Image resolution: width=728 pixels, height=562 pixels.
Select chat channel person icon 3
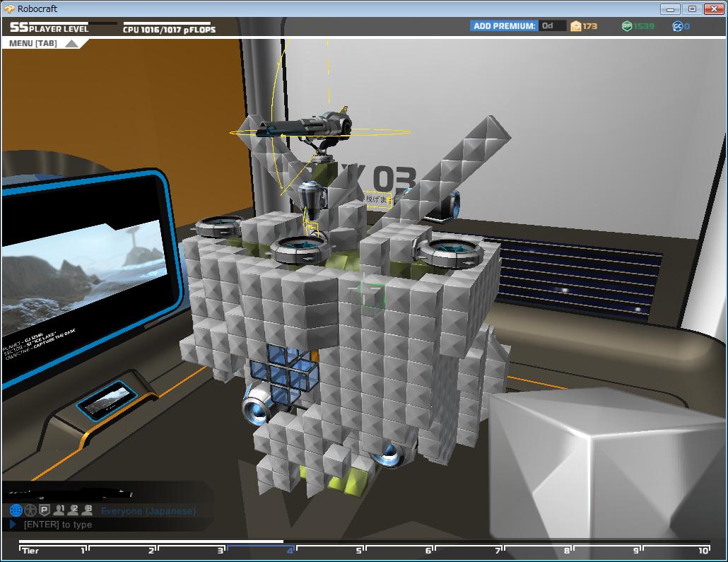point(87,510)
